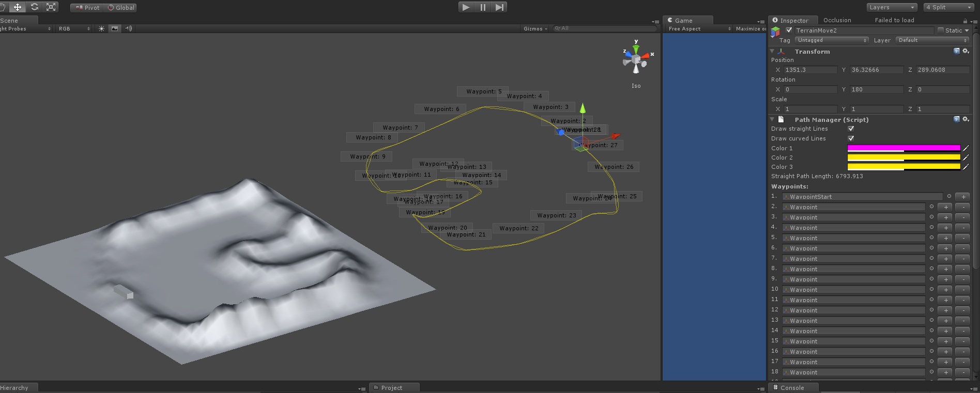Screen dimensions: 980x393
Task: Toggle TerrainMove2 active checkbox
Action: click(x=789, y=30)
